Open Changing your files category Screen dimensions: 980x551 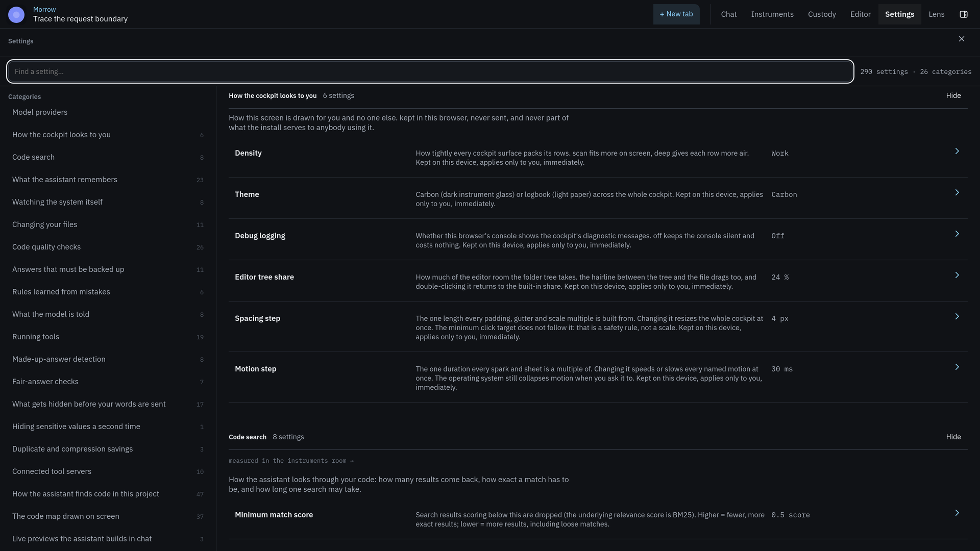tap(108, 224)
